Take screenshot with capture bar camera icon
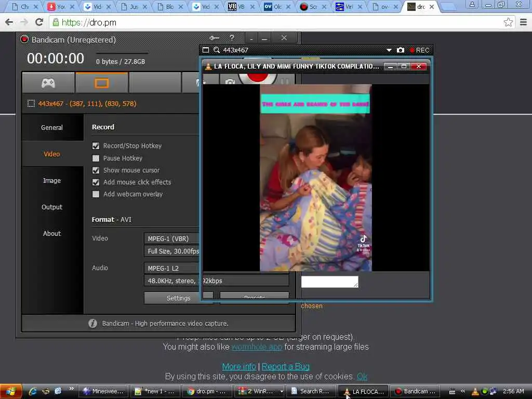 click(401, 50)
